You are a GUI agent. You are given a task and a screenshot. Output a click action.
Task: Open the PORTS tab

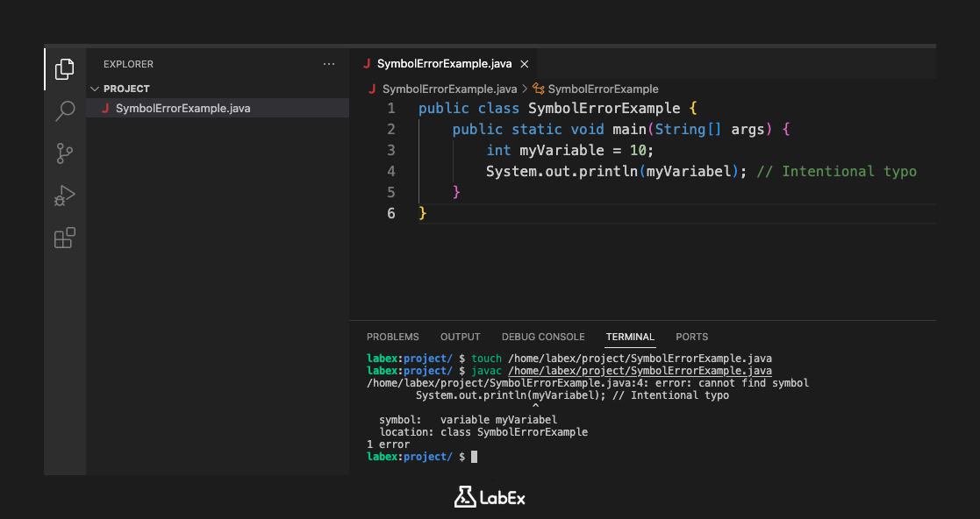pyautogui.click(x=691, y=337)
